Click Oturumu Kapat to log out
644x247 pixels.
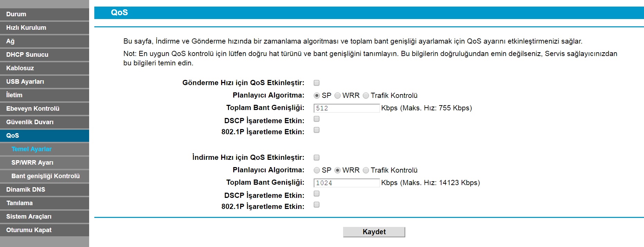[x=45, y=230]
